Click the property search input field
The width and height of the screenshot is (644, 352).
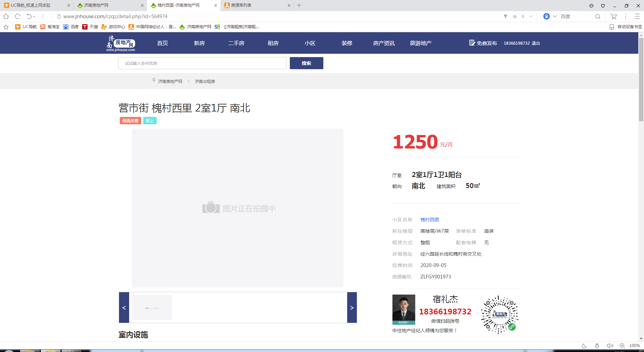tap(202, 63)
